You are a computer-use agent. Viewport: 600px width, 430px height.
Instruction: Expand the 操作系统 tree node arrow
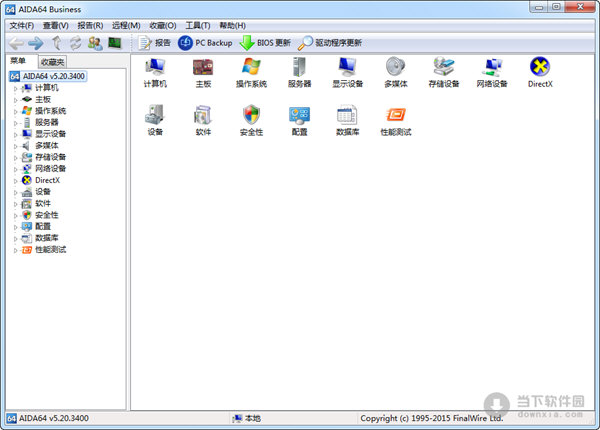[x=16, y=111]
